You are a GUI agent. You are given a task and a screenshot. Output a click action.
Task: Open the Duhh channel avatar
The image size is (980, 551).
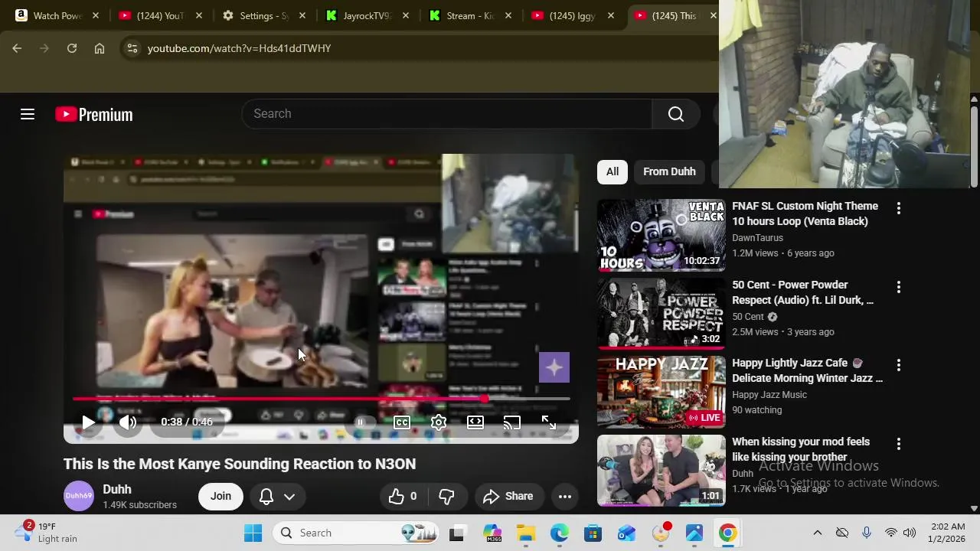pos(78,496)
